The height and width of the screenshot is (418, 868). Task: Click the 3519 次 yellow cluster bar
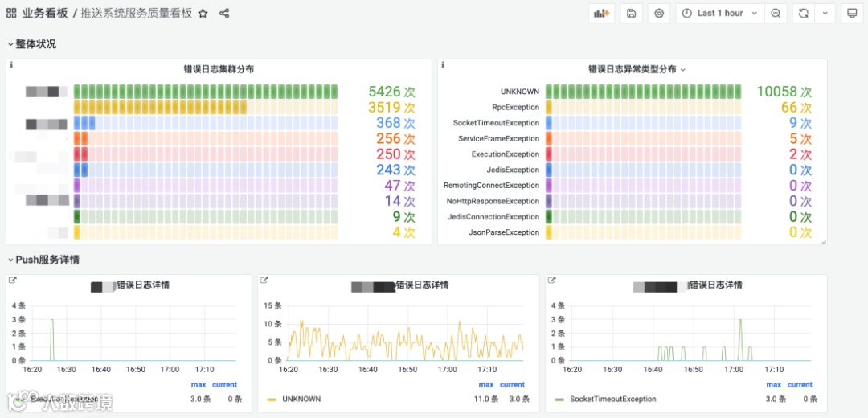[x=206, y=108]
